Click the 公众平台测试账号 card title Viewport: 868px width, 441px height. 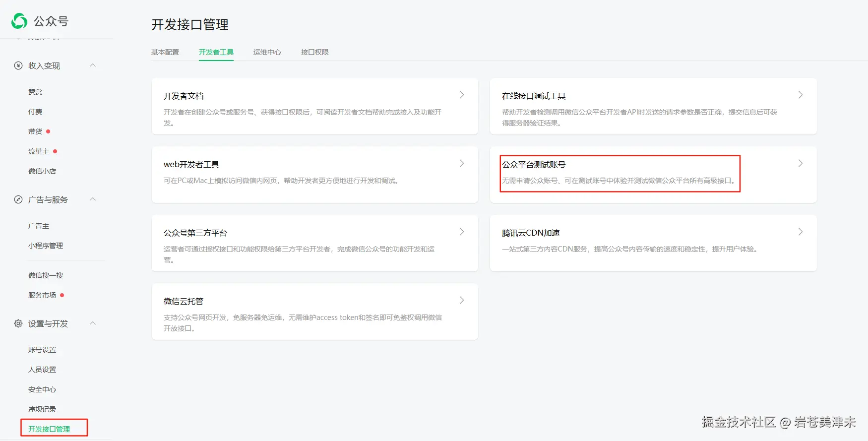tap(534, 164)
